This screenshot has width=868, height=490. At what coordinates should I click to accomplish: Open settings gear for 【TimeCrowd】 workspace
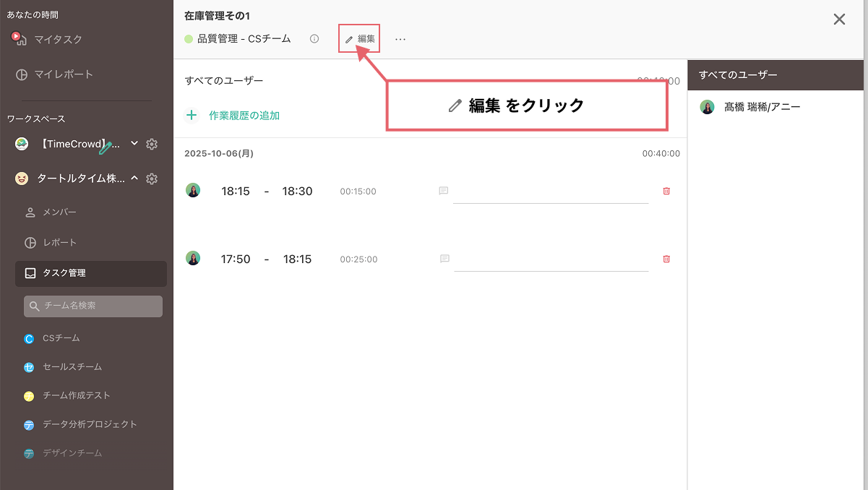click(152, 144)
